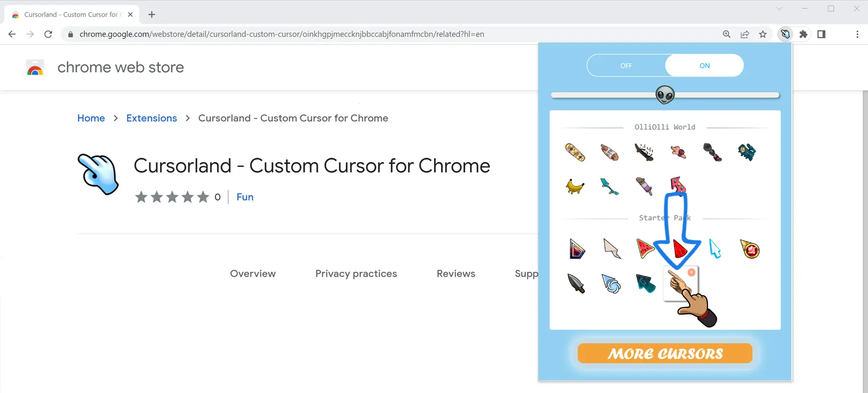Screen dimensions: 868x393
Task: Toggle the Chrome side panel
Action: click(822, 34)
